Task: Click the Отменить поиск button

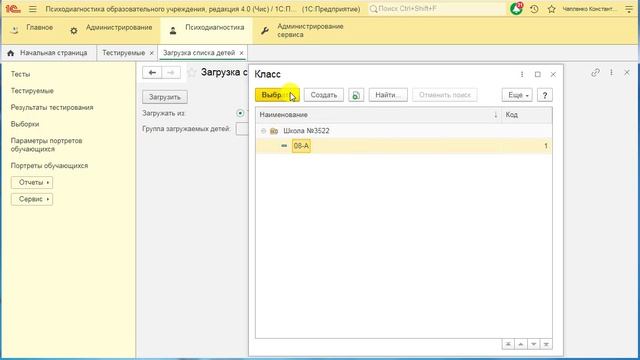Action: 445,95
